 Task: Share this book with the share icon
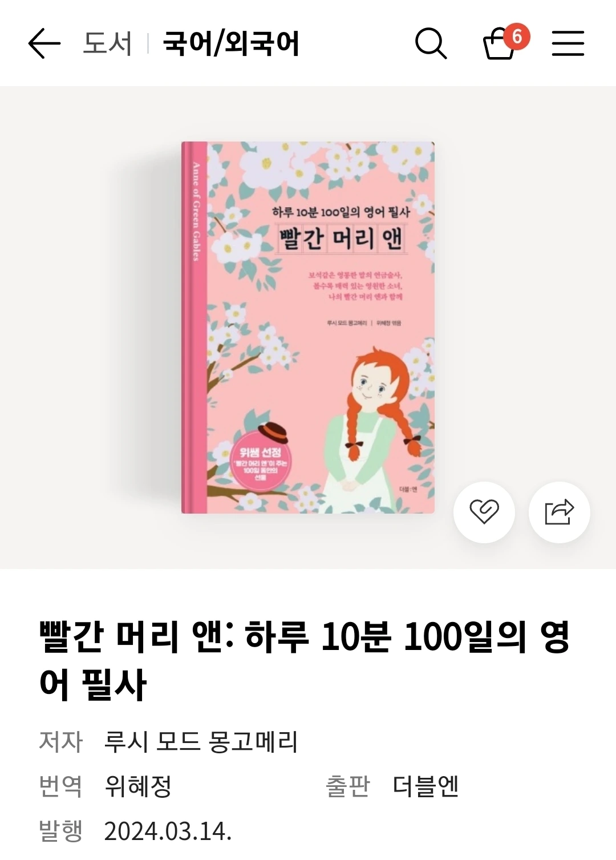tap(560, 512)
